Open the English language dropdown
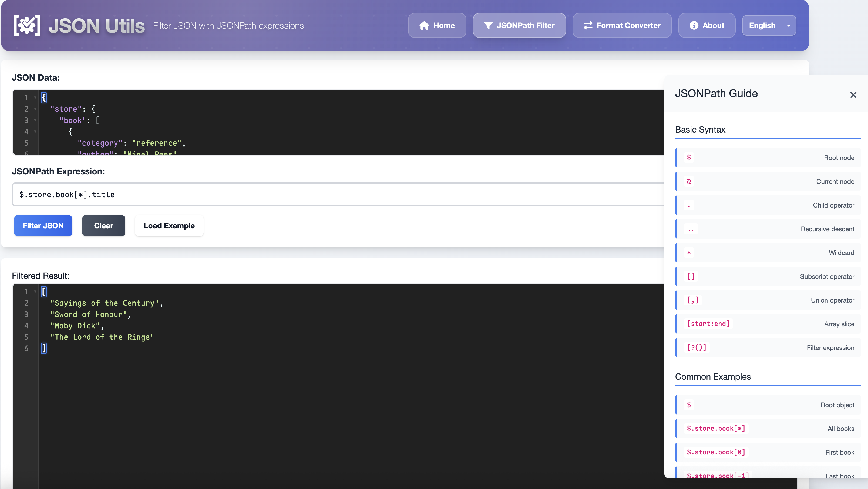This screenshot has height=489, width=868. (769, 25)
